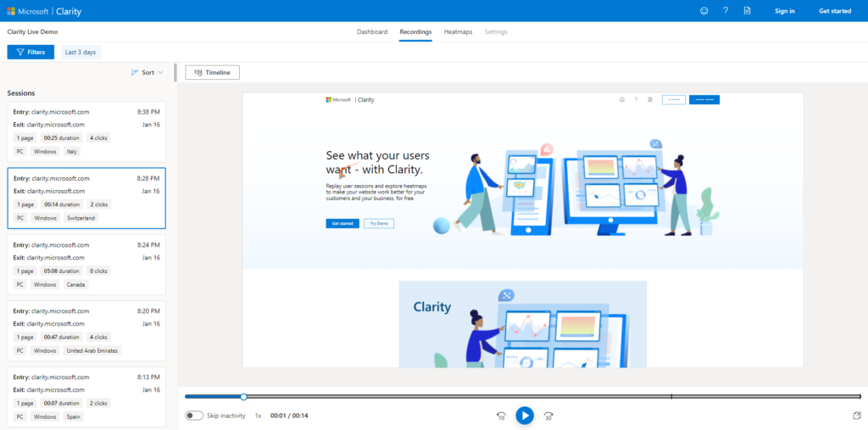This screenshot has height=430, width=868.
Task: Click the "05:08 duration" tag
Action: 61,271
